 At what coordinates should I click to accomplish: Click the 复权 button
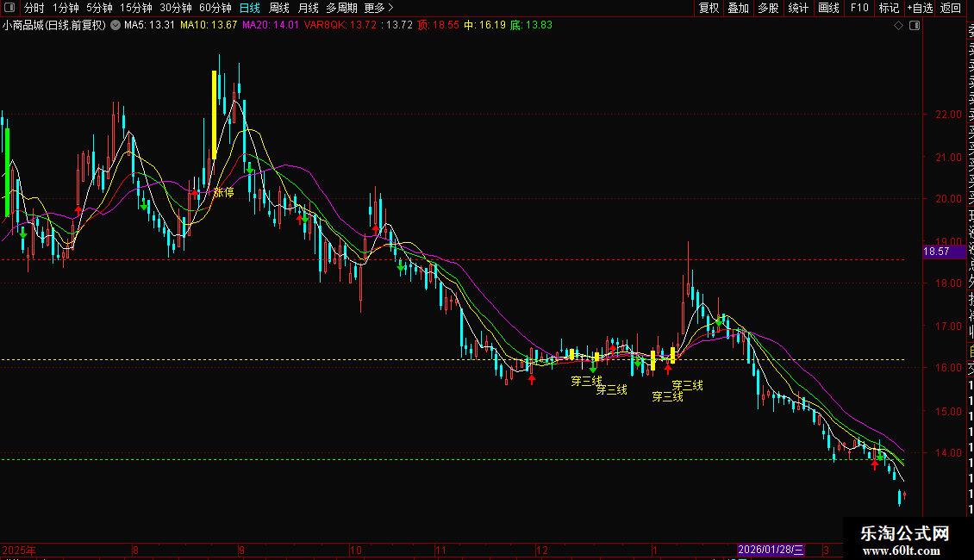709,8
